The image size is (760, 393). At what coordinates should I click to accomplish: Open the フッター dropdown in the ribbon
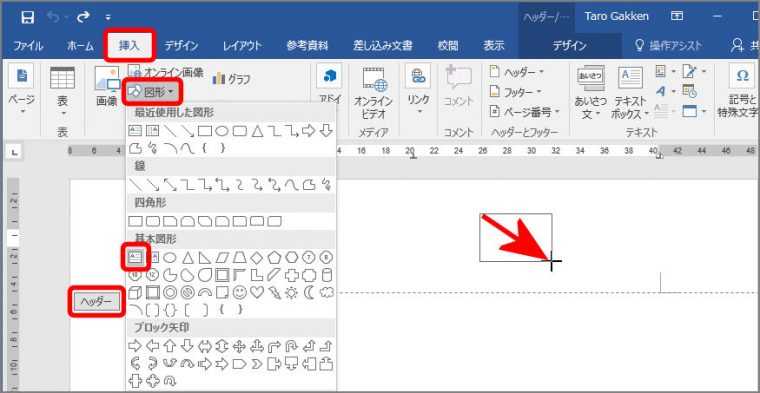[x=516, y=92]
